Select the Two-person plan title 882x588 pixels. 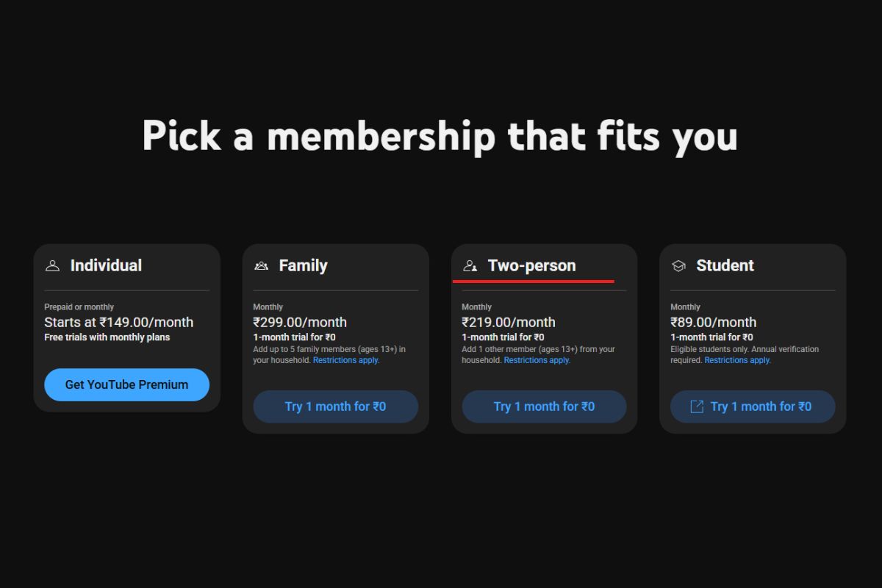531,266
